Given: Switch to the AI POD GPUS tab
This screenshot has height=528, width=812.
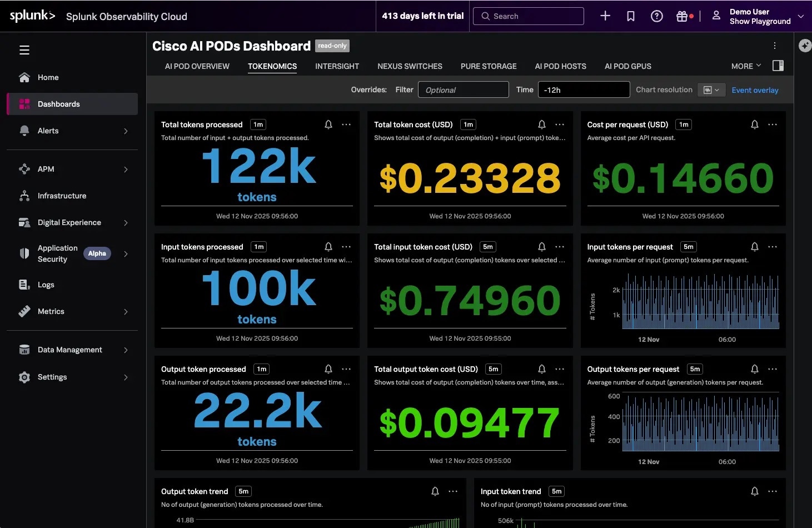Looking at the screenshot, I should coord(627,66).
